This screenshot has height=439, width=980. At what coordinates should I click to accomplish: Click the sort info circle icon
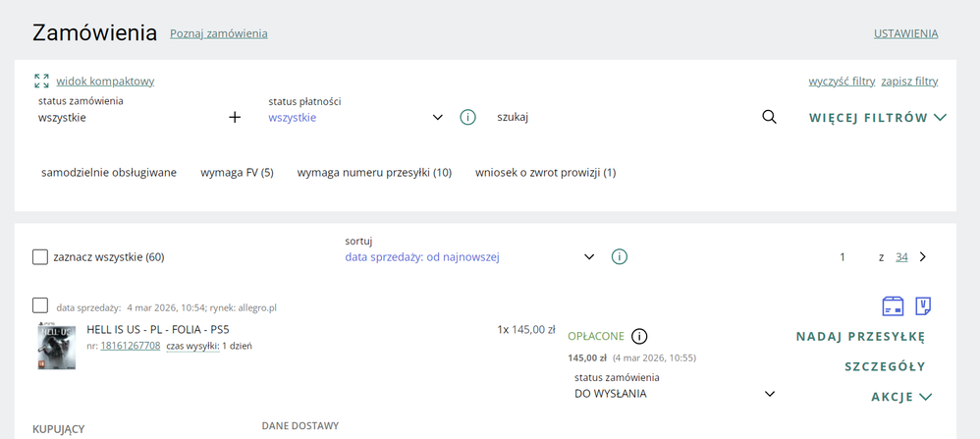click(620, 256)
